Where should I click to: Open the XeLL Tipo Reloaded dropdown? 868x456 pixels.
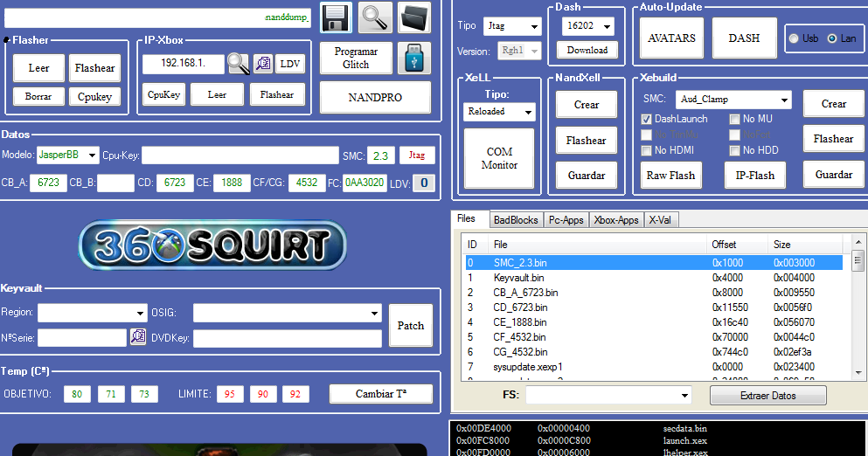(x=499, y=112)
